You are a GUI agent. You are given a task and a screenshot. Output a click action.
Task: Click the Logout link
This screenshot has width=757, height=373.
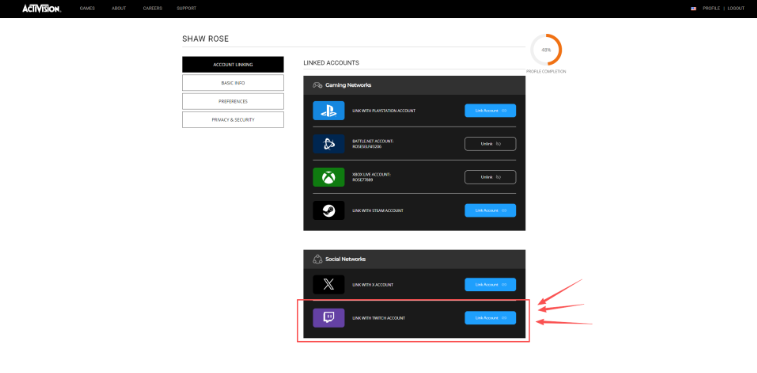pos(736,8)
